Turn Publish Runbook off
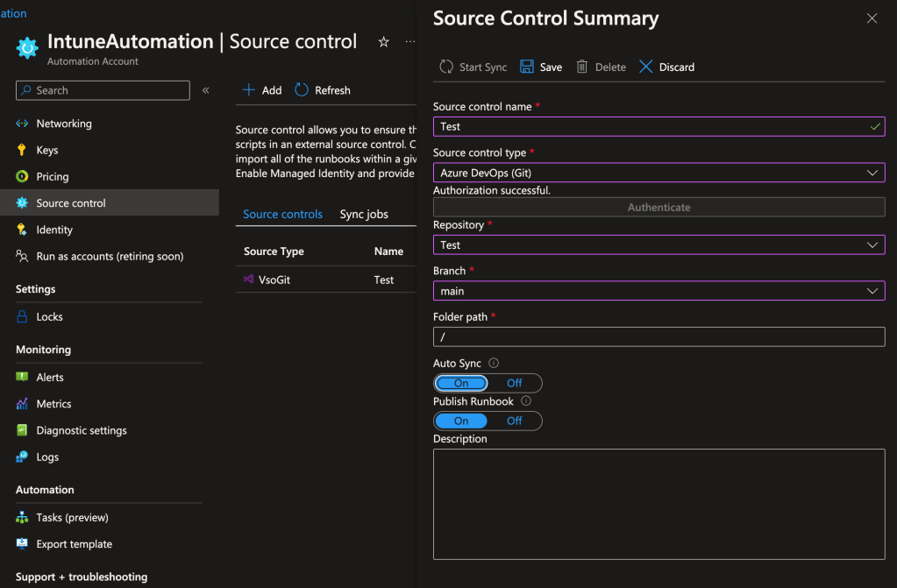The image size is (897, 588). coord(515,421)
